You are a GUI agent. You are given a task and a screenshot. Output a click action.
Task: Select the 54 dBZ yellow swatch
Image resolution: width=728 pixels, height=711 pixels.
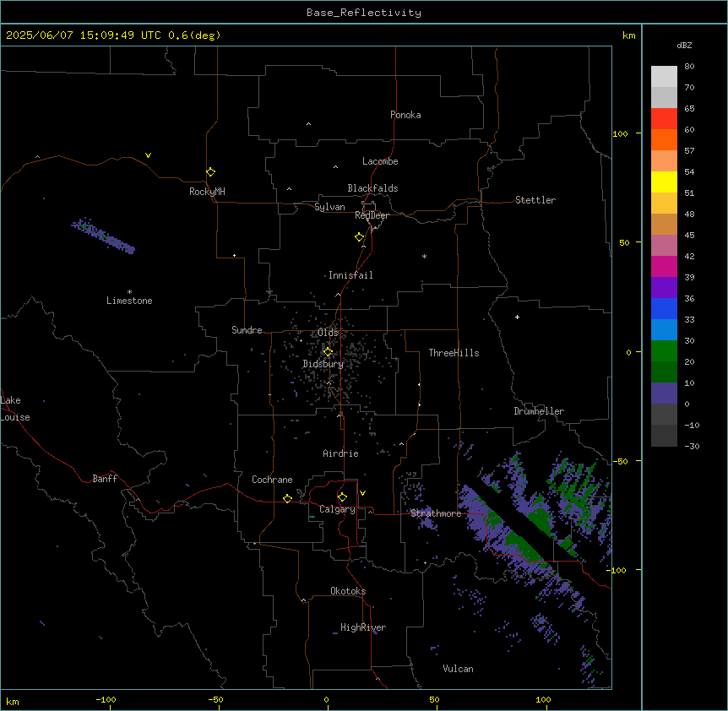coord(664,182)
